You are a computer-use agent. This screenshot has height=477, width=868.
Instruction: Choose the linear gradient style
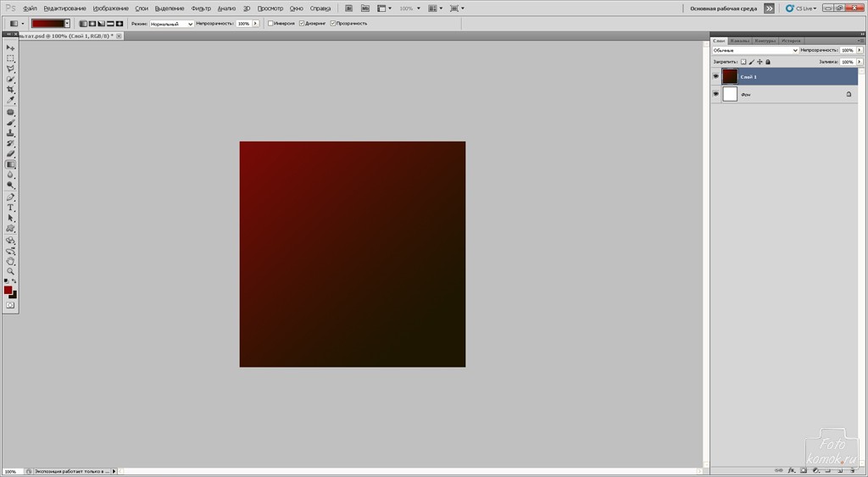[x=83, y=24]
